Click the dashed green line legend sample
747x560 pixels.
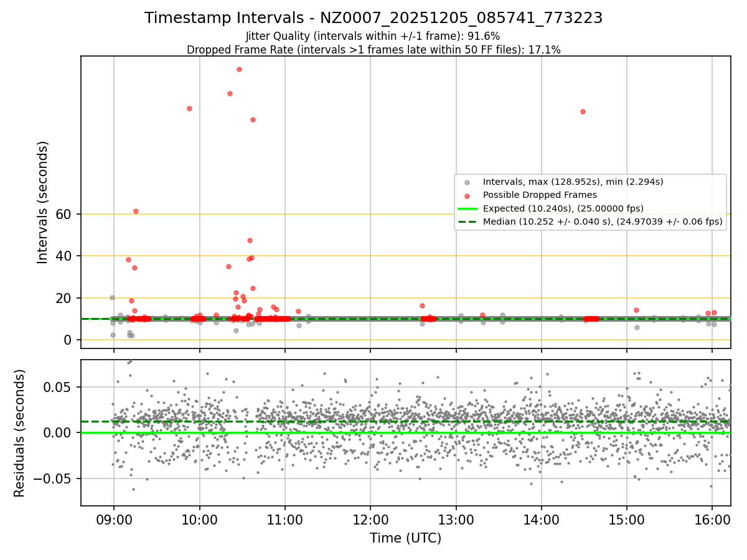(467, 222)
